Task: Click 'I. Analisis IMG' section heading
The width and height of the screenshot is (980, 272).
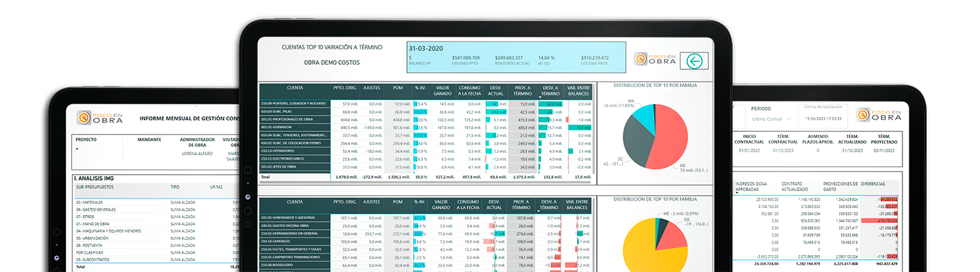Action: (95, 178)
